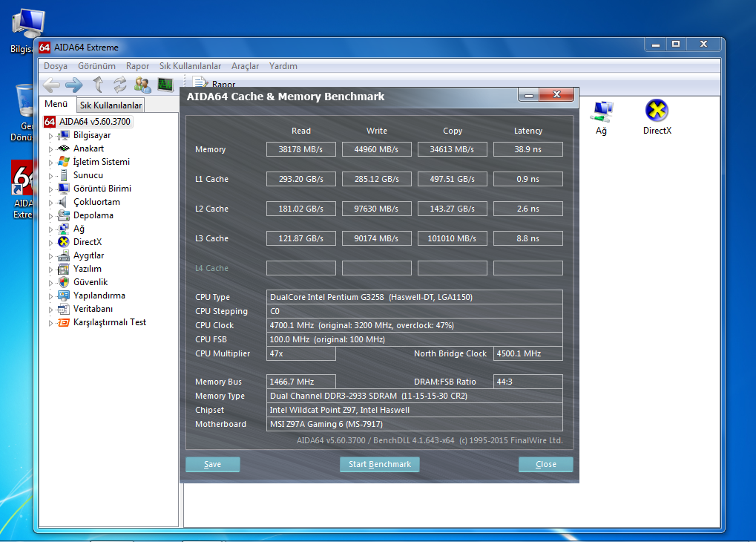Image resolution: width=756 pixels, height=542 pixels.
Task: Click the Close button in benchmark dialog
Action: (x=546, y=464)
